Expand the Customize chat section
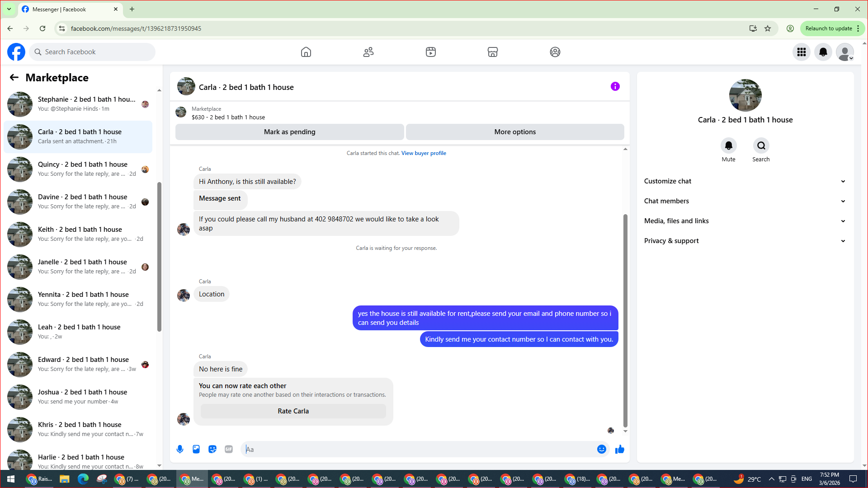The height and width of the screenshot is (488, 868). [745, 181]
